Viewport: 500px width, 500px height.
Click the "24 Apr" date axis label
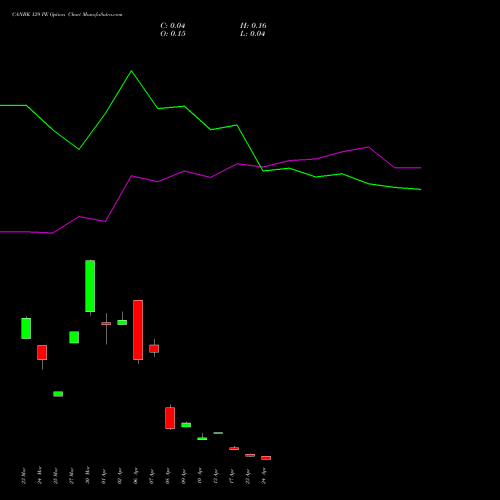263,476
